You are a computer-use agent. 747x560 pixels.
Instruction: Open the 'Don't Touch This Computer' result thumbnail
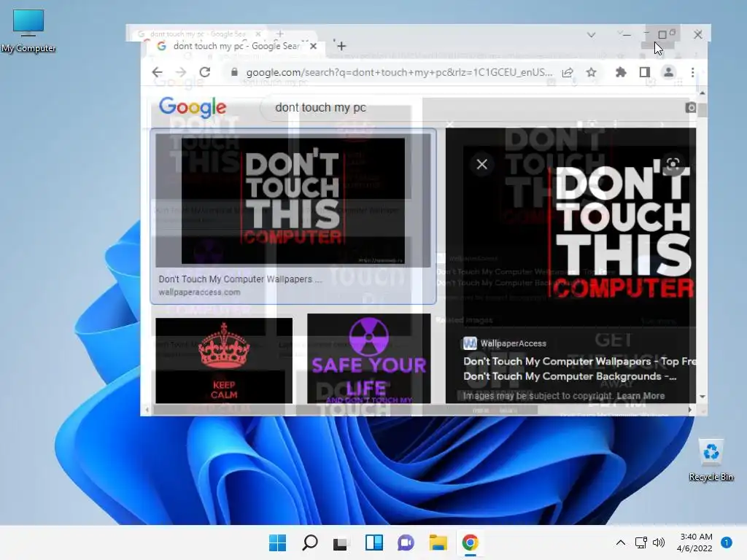293,201
